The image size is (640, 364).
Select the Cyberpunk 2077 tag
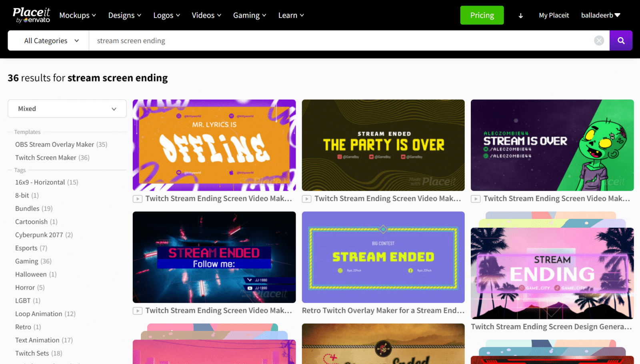[x=44, y=235]
